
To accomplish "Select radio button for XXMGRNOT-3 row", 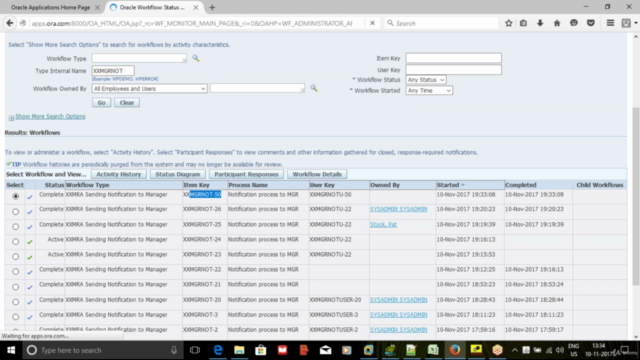I will [x=16, y=317].
